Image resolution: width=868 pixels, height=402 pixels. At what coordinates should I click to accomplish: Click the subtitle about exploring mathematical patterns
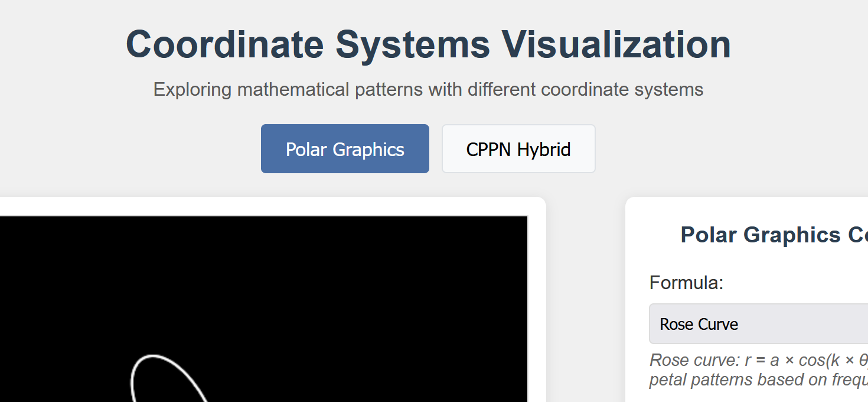[428, 90]
